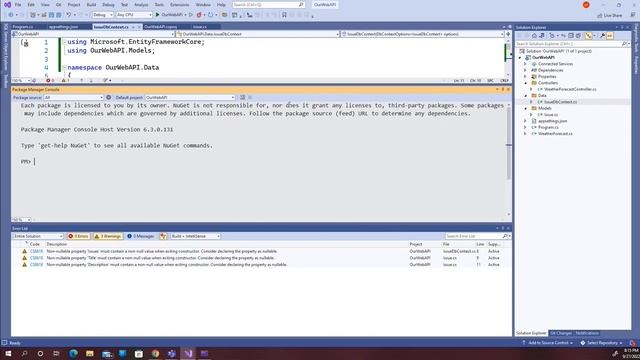Switch to the Notifications bottom tab
The height and width of the screenshot is (360, 640).
(x=587, y=333)
